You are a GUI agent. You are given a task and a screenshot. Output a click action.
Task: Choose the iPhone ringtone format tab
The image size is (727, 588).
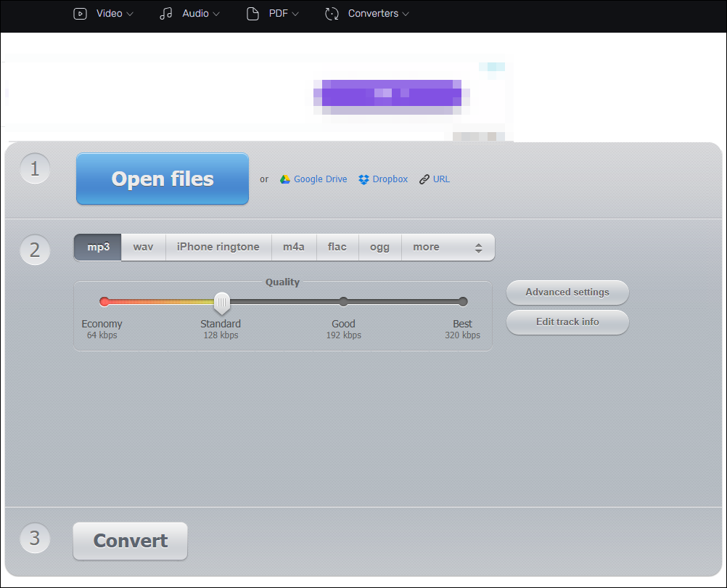(x=218, y=247)
